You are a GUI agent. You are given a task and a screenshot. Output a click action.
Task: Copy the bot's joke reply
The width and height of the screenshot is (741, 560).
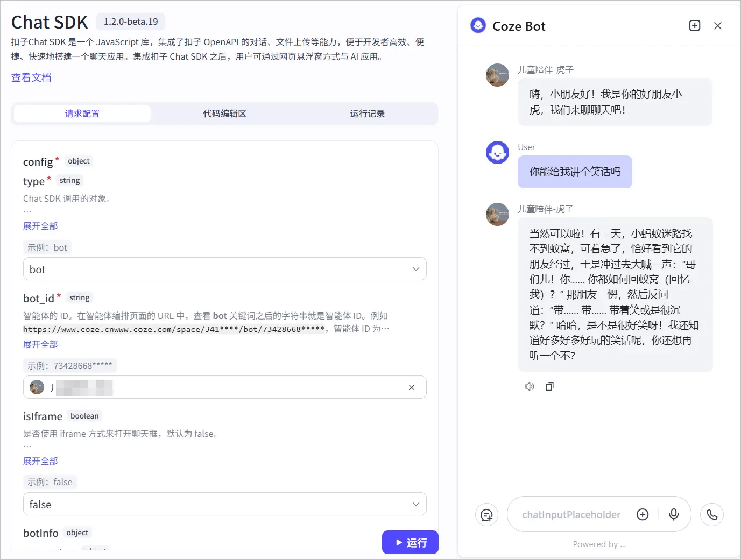[549, 387]
